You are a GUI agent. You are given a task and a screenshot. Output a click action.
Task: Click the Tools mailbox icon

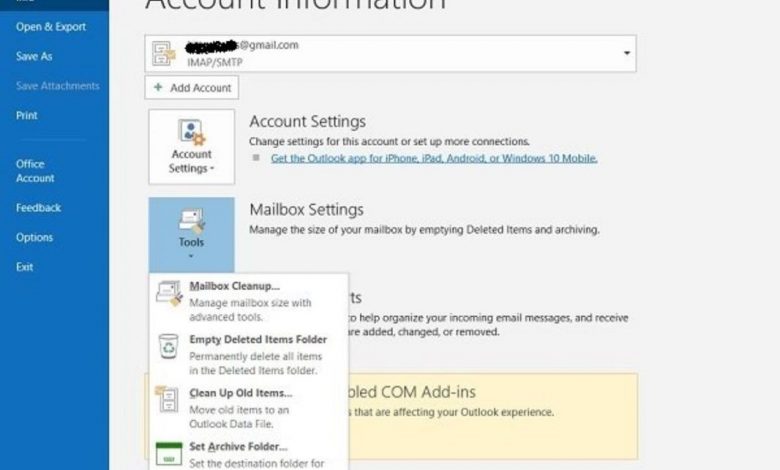[191, 222]
